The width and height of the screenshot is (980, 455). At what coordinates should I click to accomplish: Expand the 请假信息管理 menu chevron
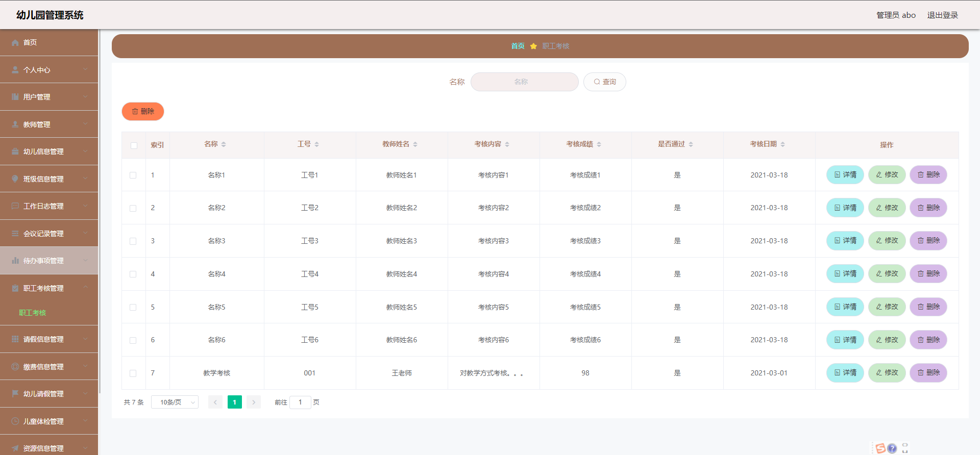(85, 339)
